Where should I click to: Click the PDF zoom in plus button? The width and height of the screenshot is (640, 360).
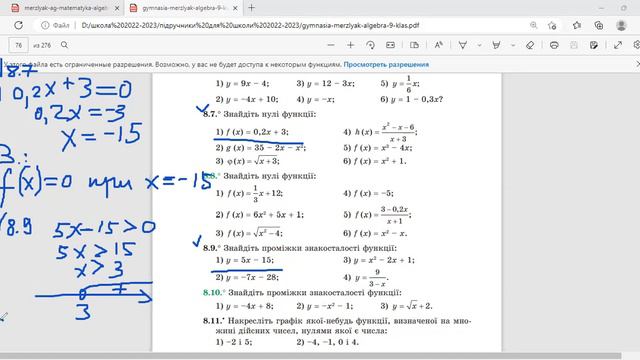click(350, 45)
